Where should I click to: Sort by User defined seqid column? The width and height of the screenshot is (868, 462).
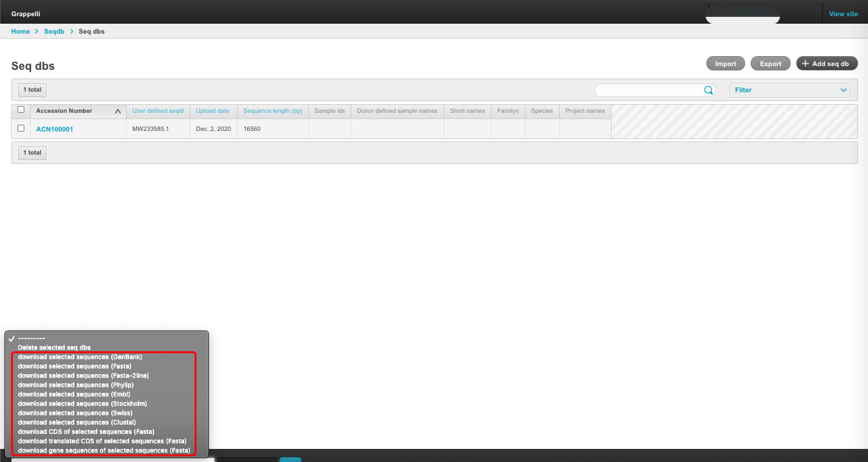(158, 111)
